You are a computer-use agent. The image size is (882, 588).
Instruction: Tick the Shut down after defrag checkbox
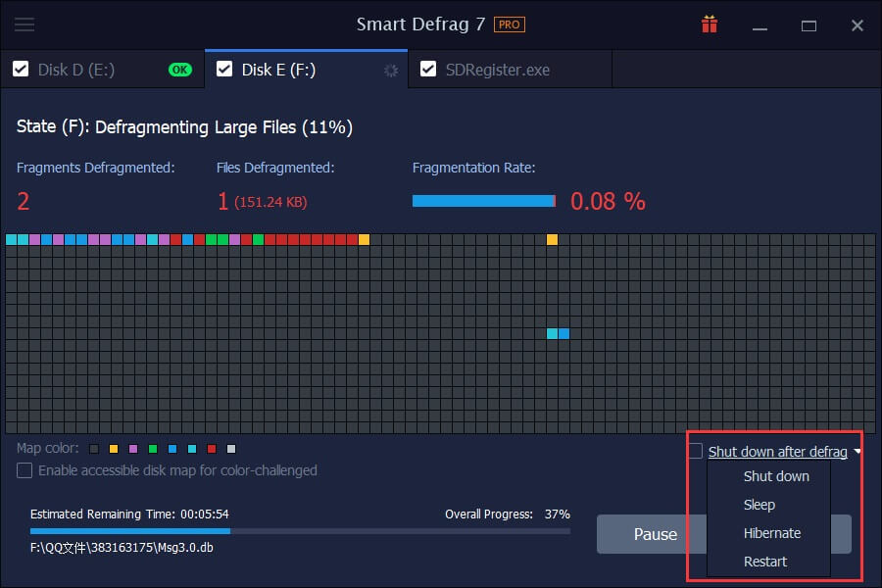[696, 451]
